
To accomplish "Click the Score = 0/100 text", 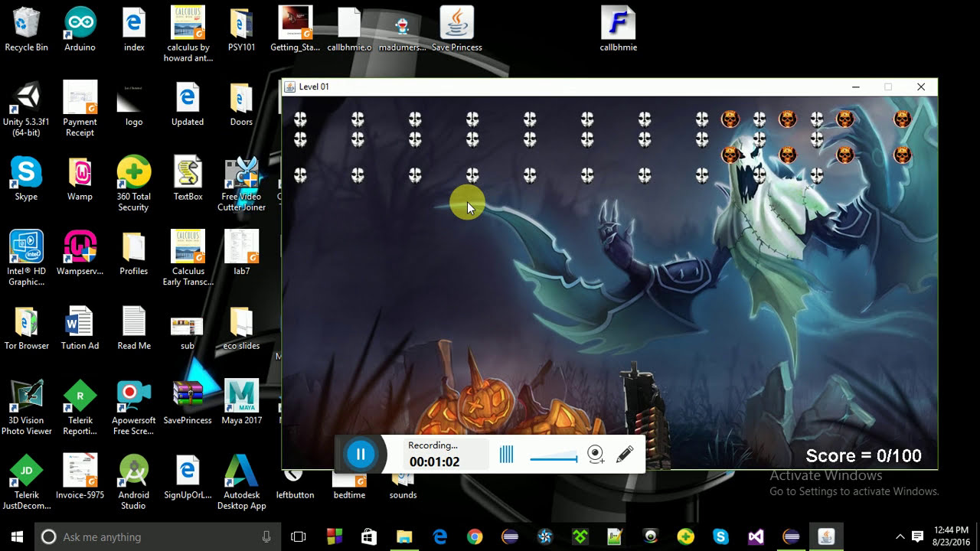I will (864, 456).
